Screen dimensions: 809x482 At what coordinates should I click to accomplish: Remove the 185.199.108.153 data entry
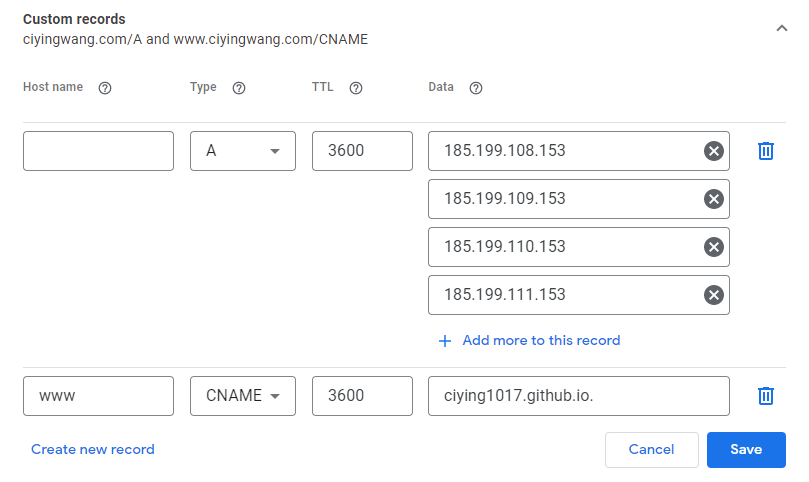(714, 151)
